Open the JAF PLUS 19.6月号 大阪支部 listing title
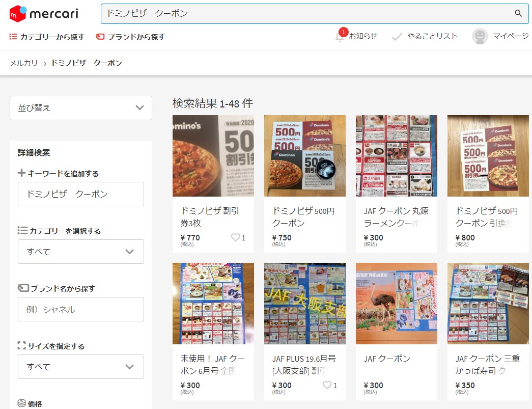532x409 pixels. click(304, 365)
